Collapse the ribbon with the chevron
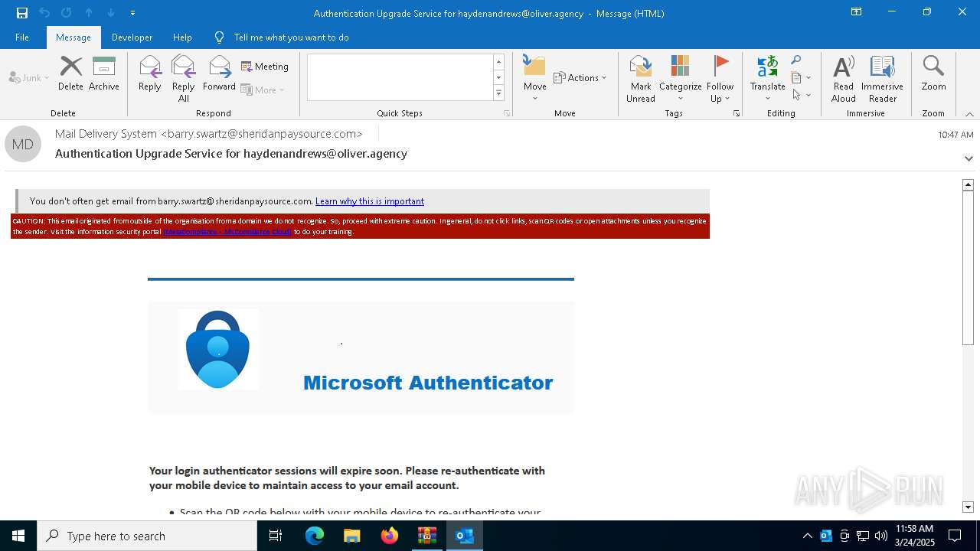 point(969,114)
